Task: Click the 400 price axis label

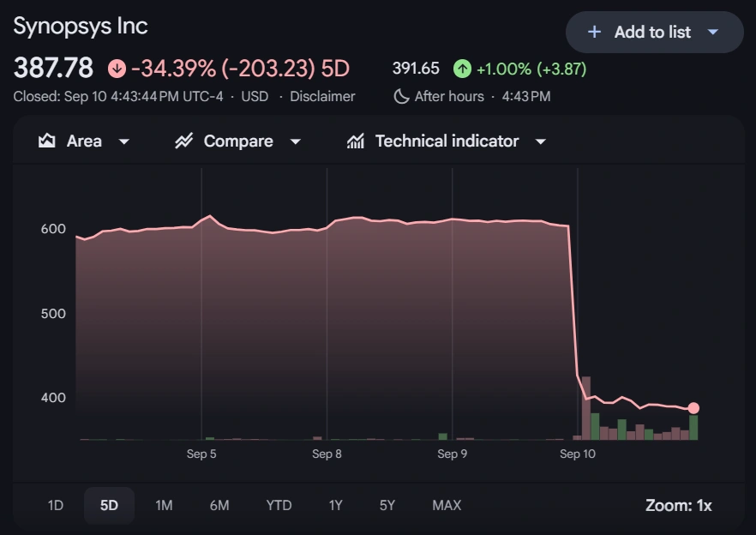Action: coord(53,398)
